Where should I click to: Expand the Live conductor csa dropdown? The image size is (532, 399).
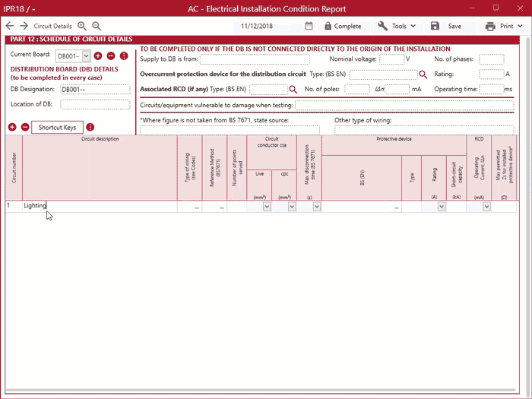click(267, 206)
